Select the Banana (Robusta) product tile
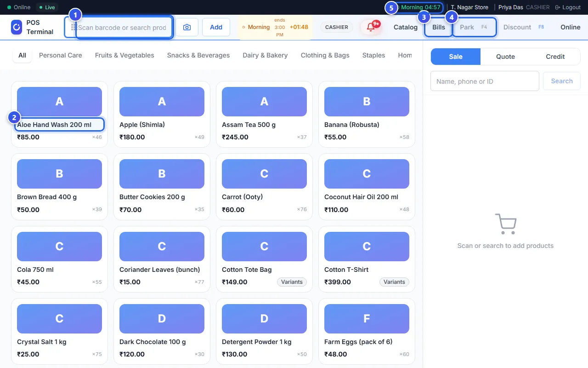Image resolution: width=588 pixels, height=368 pixels. click(367, 115)
